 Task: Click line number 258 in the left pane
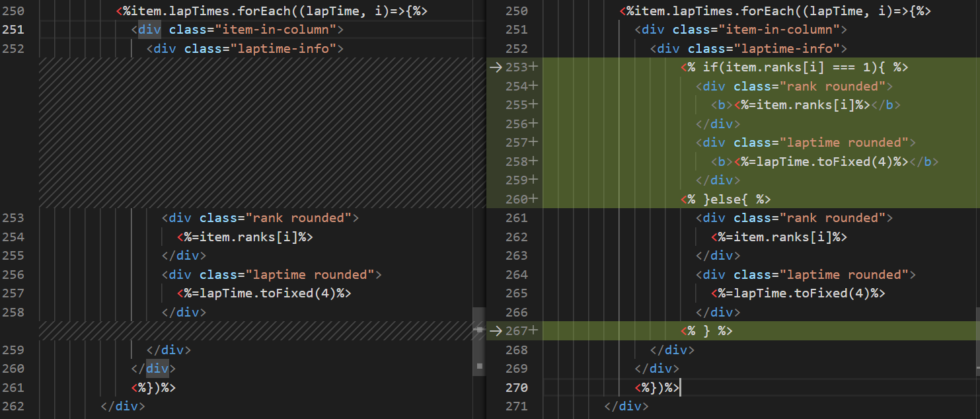[14, 312]
